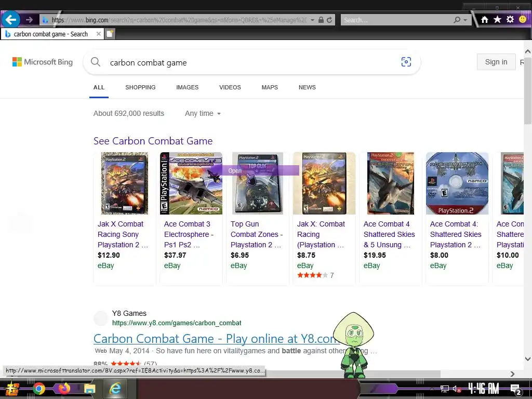Viewport: 532px width, 399px height.
Task: Click the $37.97 price text
Action: pyautogui.click(x=175, y=255)
